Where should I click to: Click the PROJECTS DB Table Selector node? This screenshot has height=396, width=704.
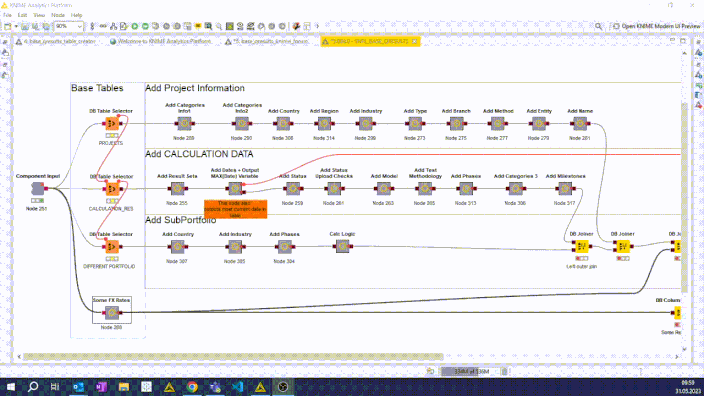tap(112, 123)
